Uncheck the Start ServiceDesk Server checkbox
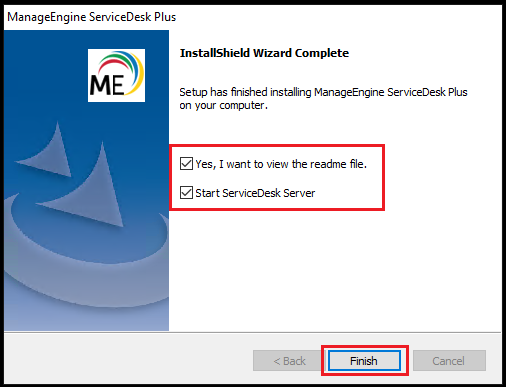The width and height of the screenshot is (506, 387). [186, 193]
